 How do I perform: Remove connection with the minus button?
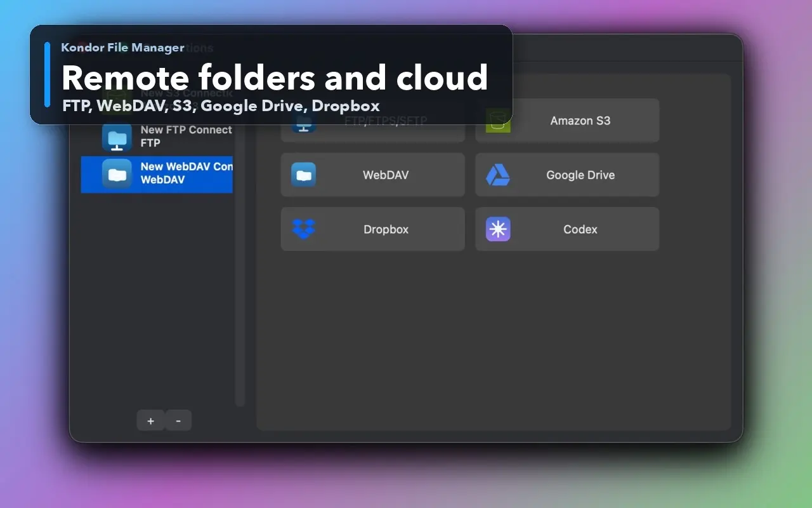tap(178, 420)
